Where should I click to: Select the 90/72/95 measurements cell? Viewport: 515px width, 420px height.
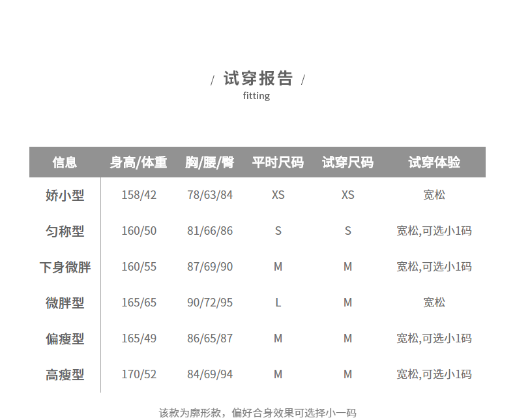209,303
